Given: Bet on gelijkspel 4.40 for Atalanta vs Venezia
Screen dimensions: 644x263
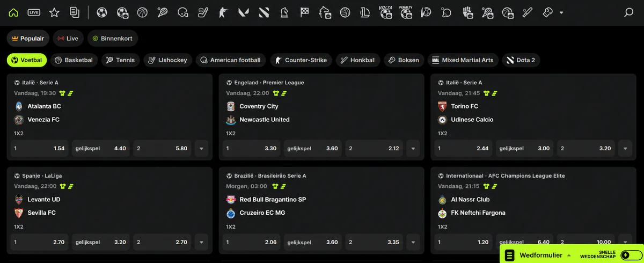Looking at the screenshot, I should pos(101,148).
